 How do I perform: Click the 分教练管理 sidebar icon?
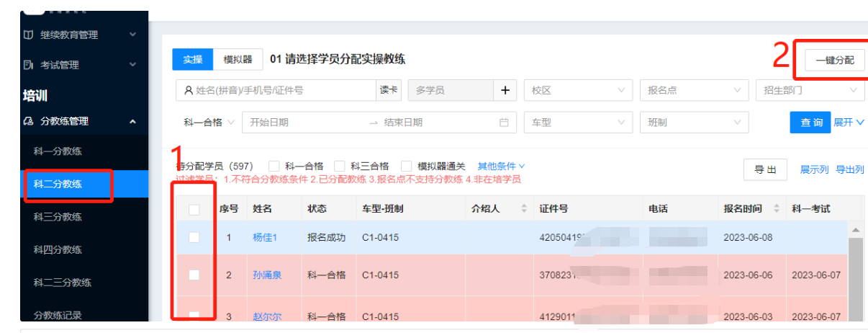point(28,121)
